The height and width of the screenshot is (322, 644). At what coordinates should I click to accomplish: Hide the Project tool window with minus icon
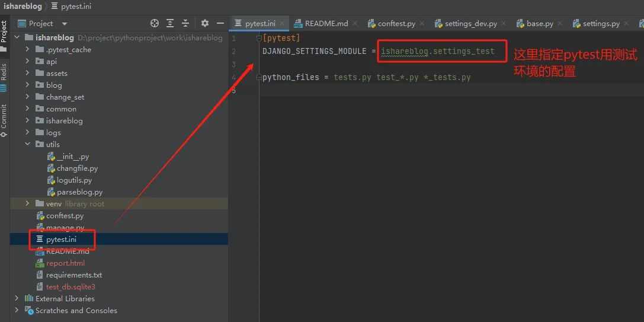(x=220, y=23)
